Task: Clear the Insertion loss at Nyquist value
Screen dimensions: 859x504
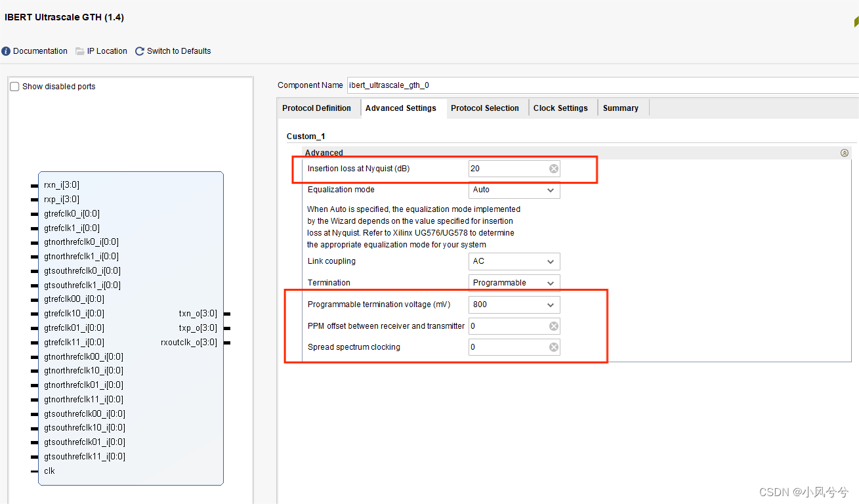Action: [554, 169]
